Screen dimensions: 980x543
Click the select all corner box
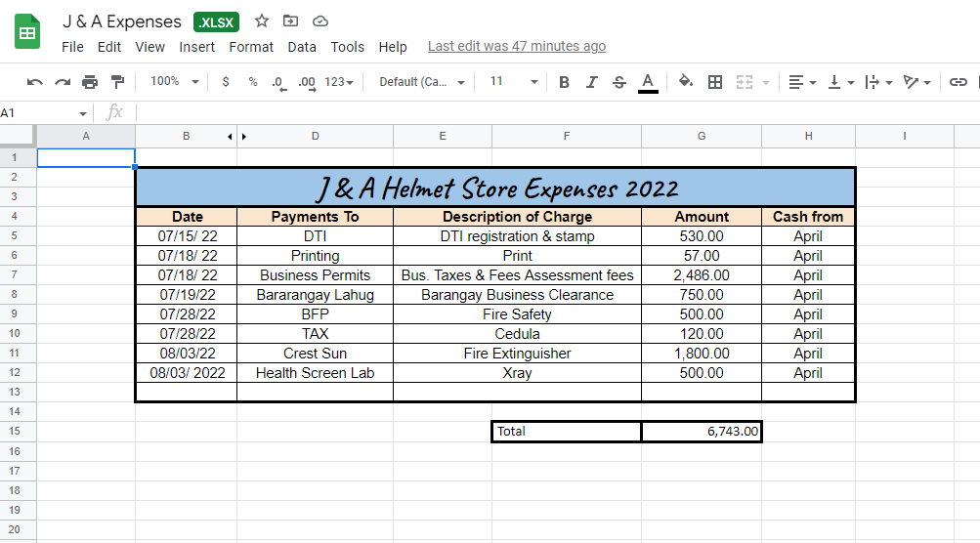[x=18, y=136]
